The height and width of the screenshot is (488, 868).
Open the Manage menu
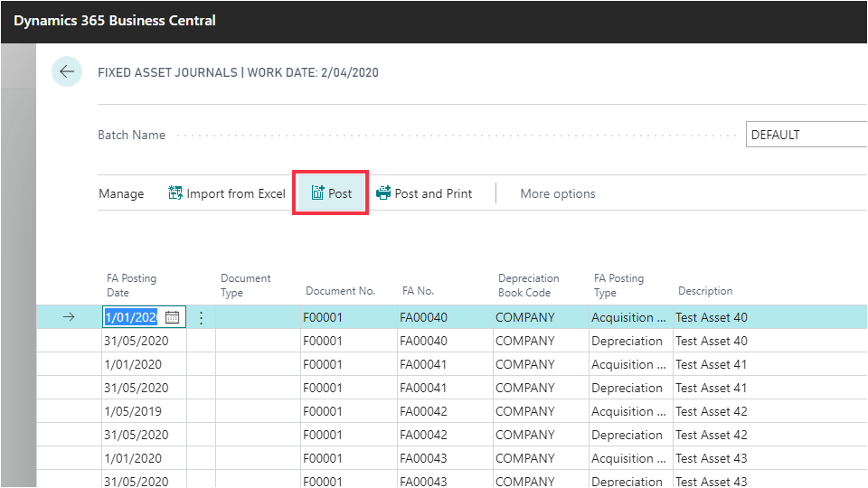tap(121, 193)
